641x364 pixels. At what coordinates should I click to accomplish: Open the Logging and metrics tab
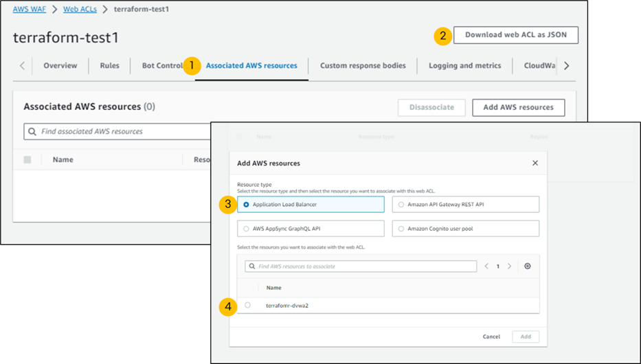(465, 65)
